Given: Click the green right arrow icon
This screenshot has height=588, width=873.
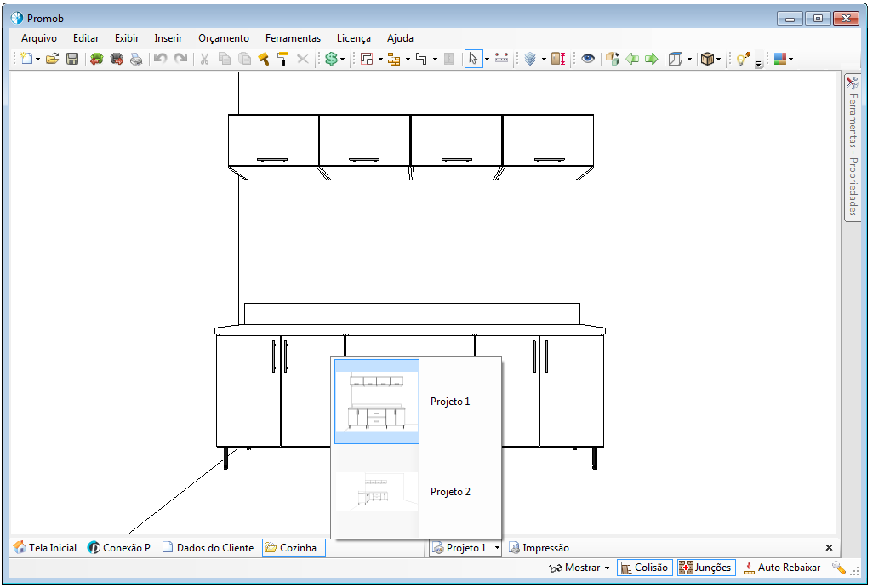Looking at the screenshot, I should (651, 59).
